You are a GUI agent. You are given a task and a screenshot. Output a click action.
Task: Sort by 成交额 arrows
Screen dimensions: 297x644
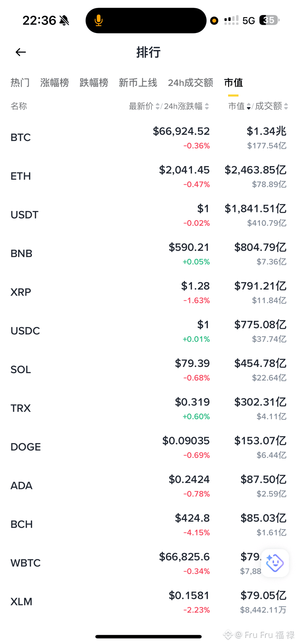[286, 106]
